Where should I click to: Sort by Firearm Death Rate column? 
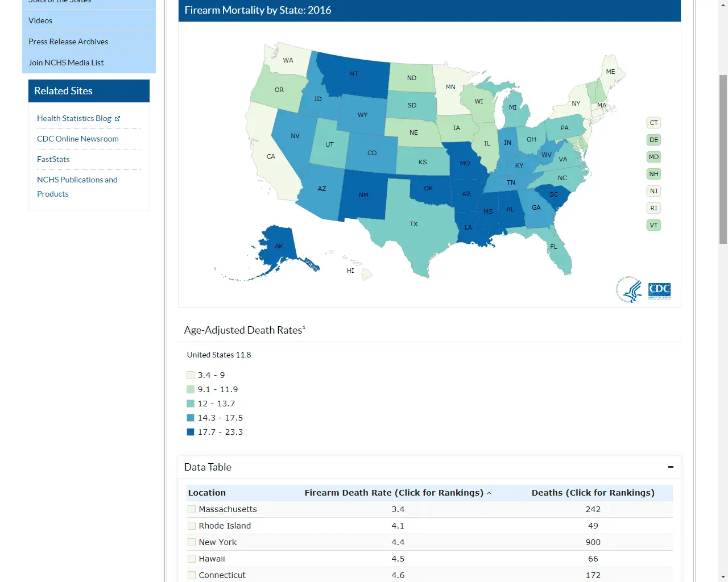(x=394, y=493)
